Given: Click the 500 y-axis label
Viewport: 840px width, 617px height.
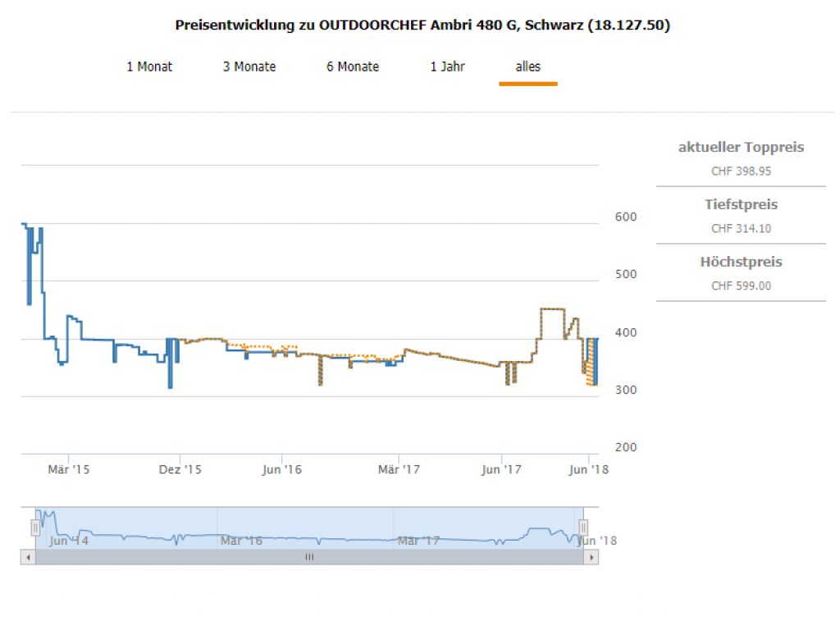Looking at the screenshot, I should 626,274.
